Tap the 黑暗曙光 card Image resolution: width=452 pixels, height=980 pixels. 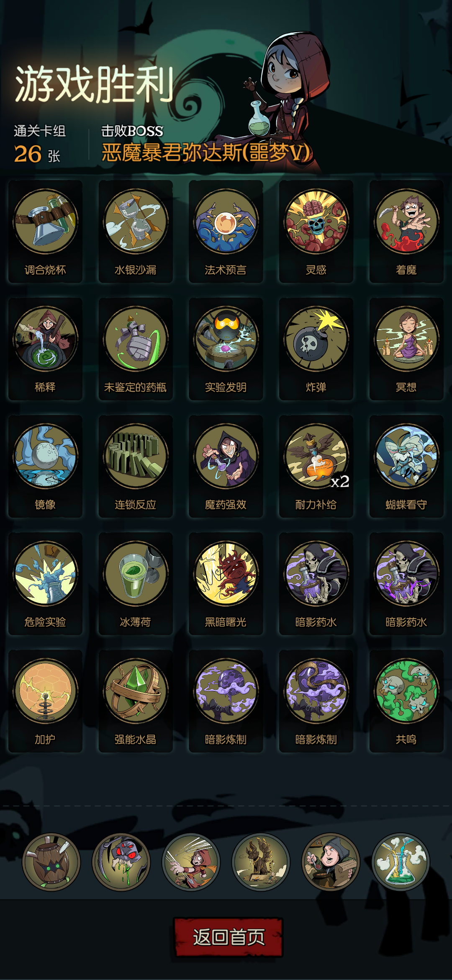coord(226,584)
